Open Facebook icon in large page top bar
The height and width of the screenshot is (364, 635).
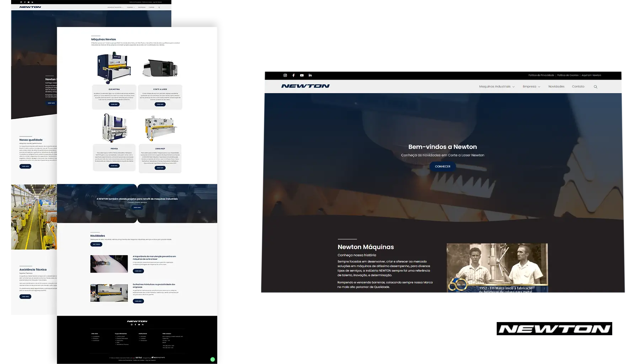pyautogui.click(x=293, y=75)
